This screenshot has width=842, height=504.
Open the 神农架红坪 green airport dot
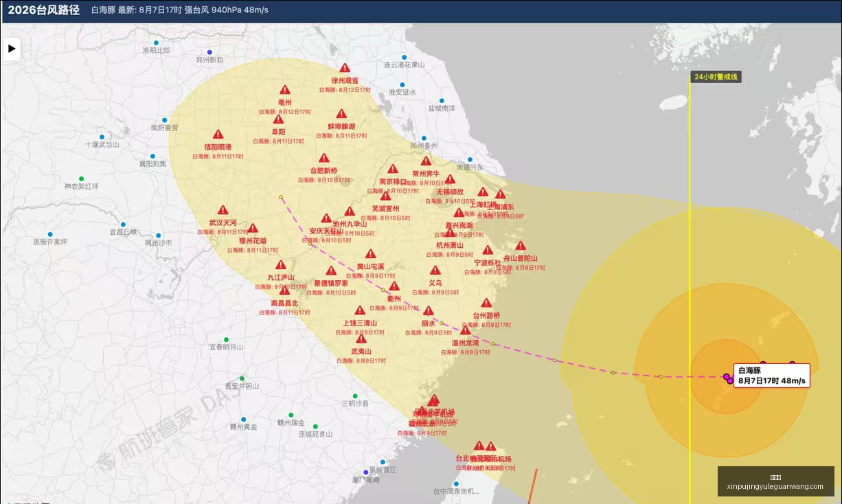pyautogui.click(x=81, y=179)
